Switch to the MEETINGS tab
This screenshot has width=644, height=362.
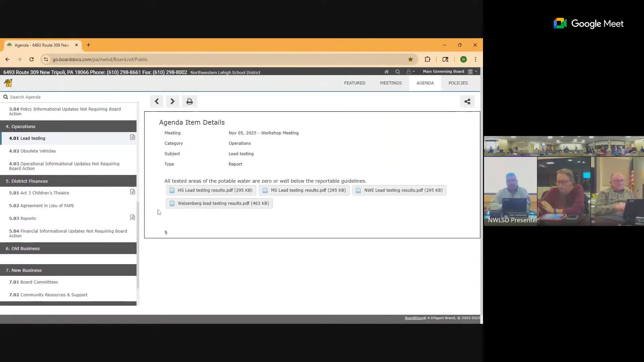tap(391, 83)
